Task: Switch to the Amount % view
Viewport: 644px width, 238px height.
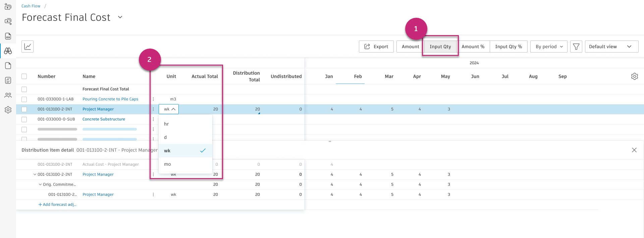Action: [x=473, y=47]
